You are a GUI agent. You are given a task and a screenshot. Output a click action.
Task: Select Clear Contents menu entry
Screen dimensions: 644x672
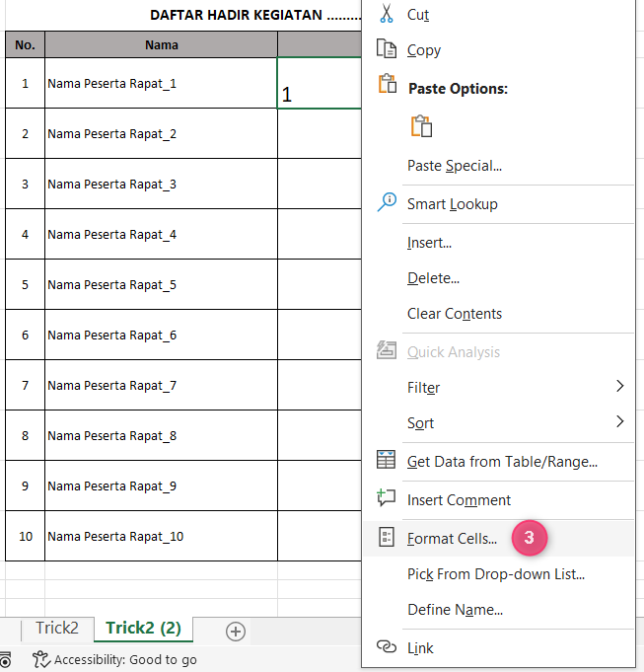(x=454, y=314)
